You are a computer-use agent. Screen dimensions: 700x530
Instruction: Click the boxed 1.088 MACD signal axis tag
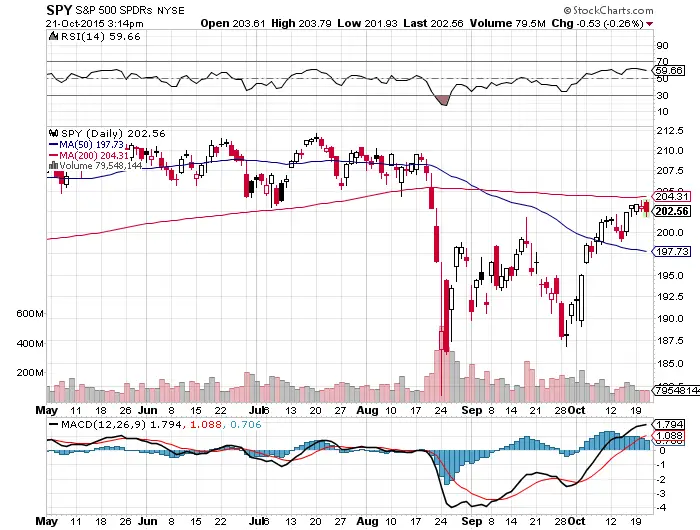(668, 435)
